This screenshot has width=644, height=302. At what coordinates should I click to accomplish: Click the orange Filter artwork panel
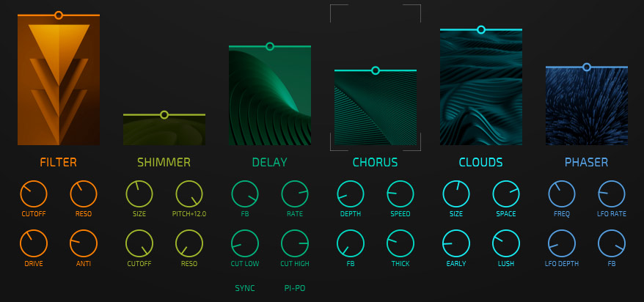tap(59, 81)
